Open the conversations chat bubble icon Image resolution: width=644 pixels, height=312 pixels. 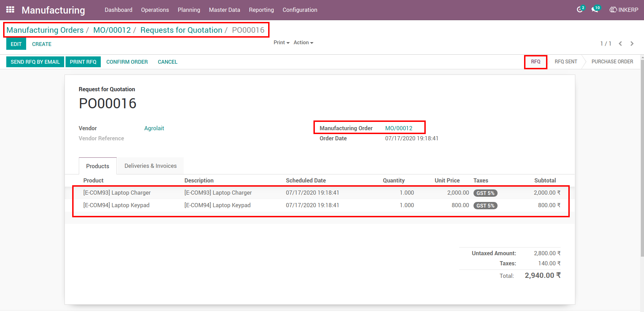tap(595, 9)
